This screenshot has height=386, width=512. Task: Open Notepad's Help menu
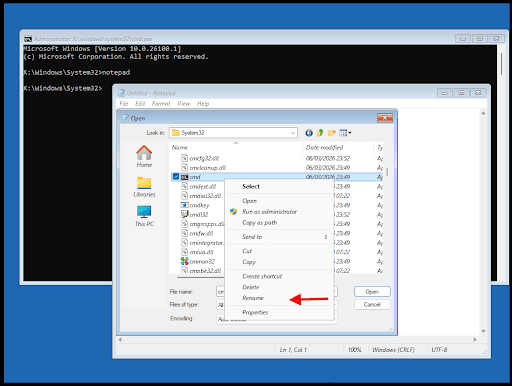point(203,104)
